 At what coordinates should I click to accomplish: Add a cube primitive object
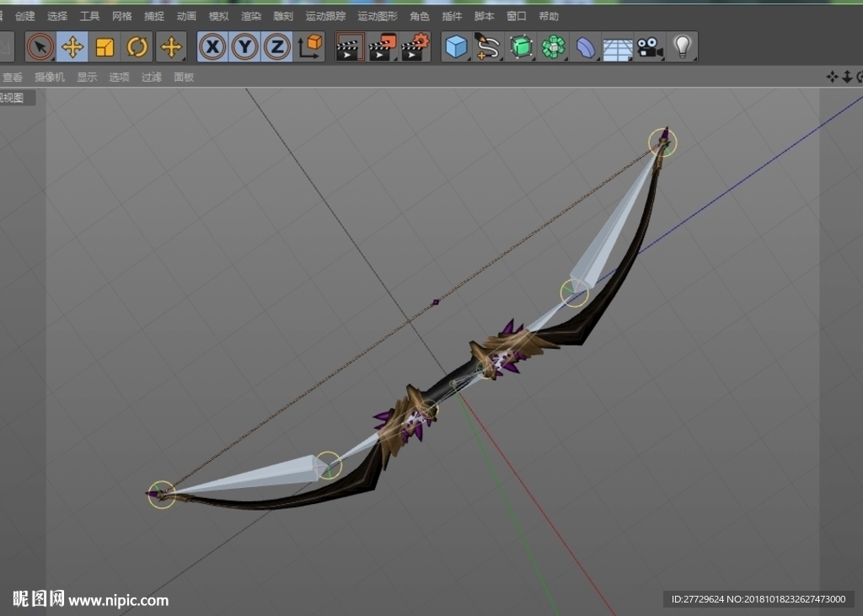click(456, 47)
